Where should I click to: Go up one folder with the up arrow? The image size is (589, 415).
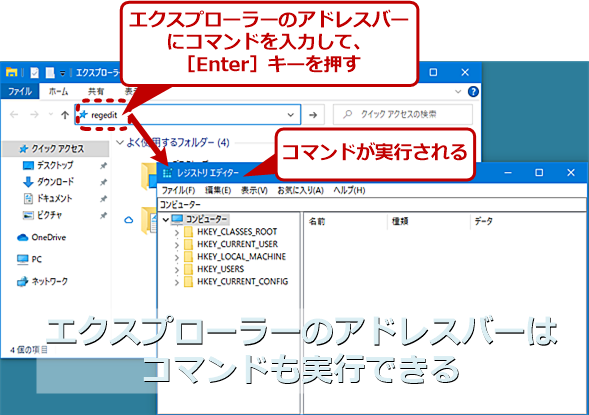65,115
